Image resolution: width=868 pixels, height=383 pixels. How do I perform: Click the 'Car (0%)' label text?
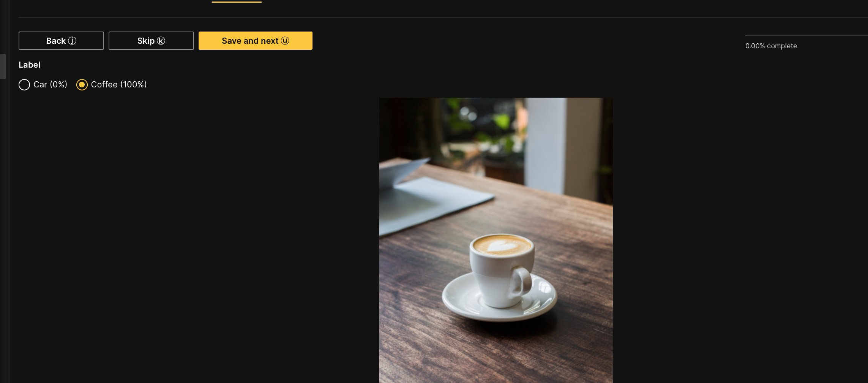[x=51, y=84]
